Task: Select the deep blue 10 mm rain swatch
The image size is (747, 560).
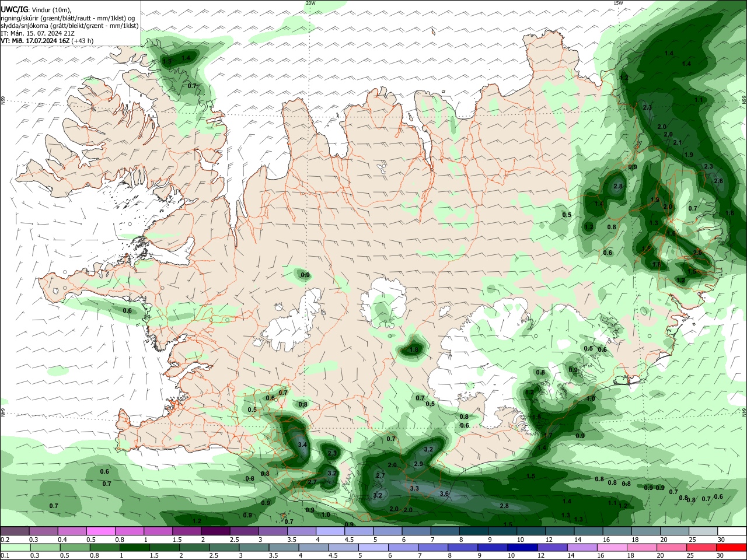Action: [522, 548]
